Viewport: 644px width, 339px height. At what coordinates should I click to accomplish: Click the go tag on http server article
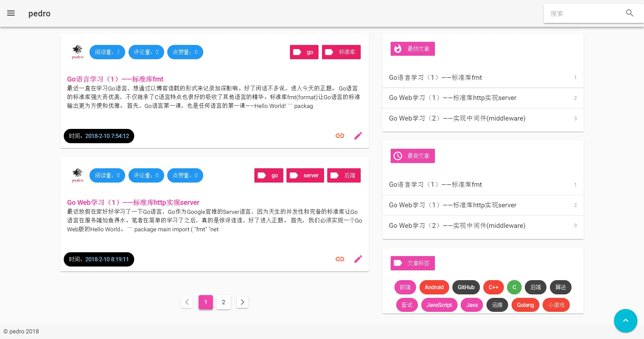tap(269, 175)
